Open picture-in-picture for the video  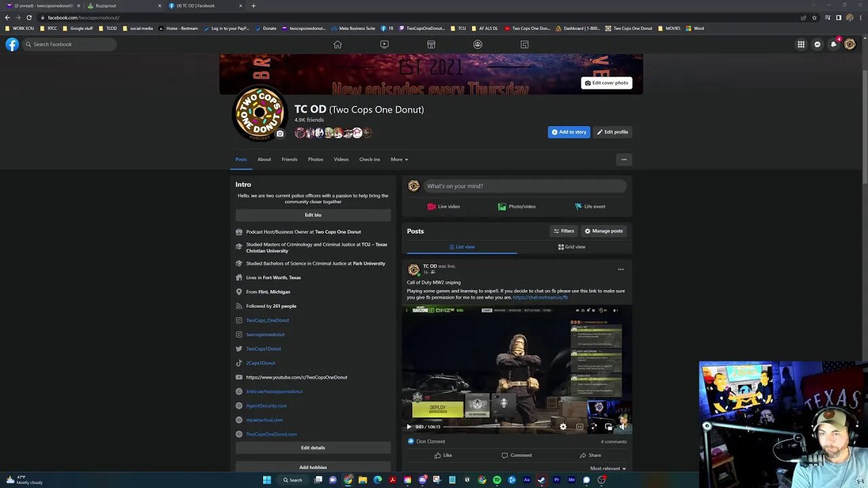608,426
